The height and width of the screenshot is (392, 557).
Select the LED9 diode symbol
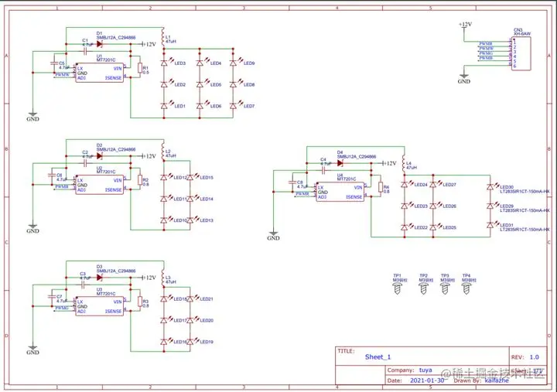pos(233,63)
